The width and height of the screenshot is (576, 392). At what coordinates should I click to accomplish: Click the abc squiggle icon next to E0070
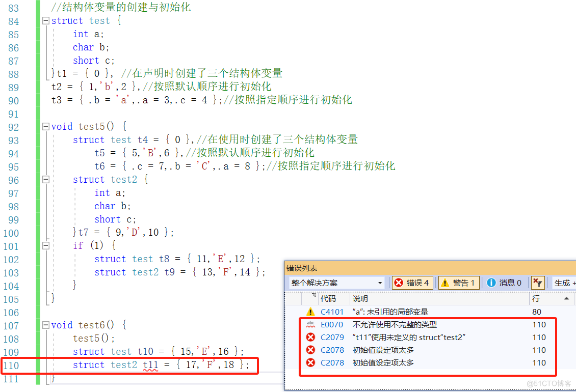click(x=310, y=324)
